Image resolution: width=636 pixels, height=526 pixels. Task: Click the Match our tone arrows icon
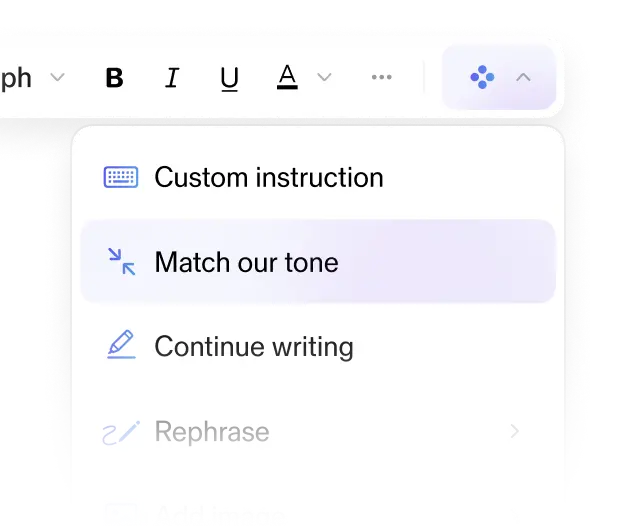pyautogui.click(x=121, y=262)
